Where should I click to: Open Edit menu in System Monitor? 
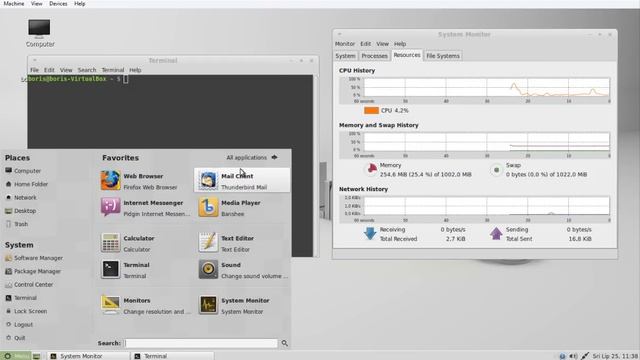click(x=365, y=44)
